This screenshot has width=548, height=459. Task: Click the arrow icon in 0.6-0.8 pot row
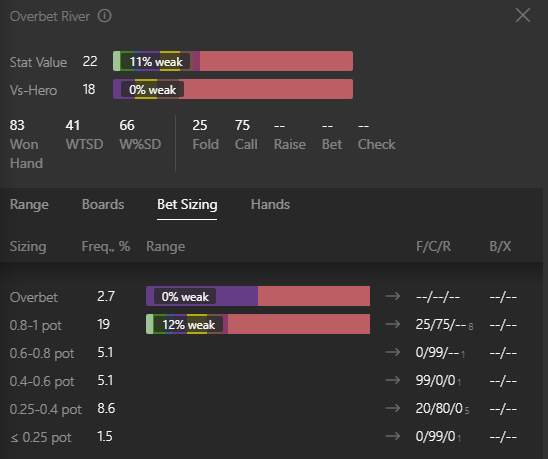tap(393, 352)
